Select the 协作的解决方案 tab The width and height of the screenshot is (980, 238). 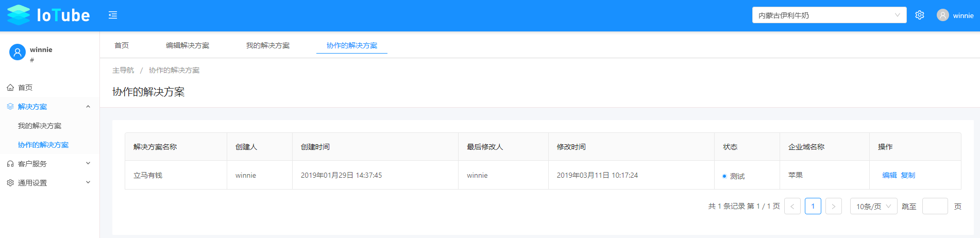pos(352,45)
